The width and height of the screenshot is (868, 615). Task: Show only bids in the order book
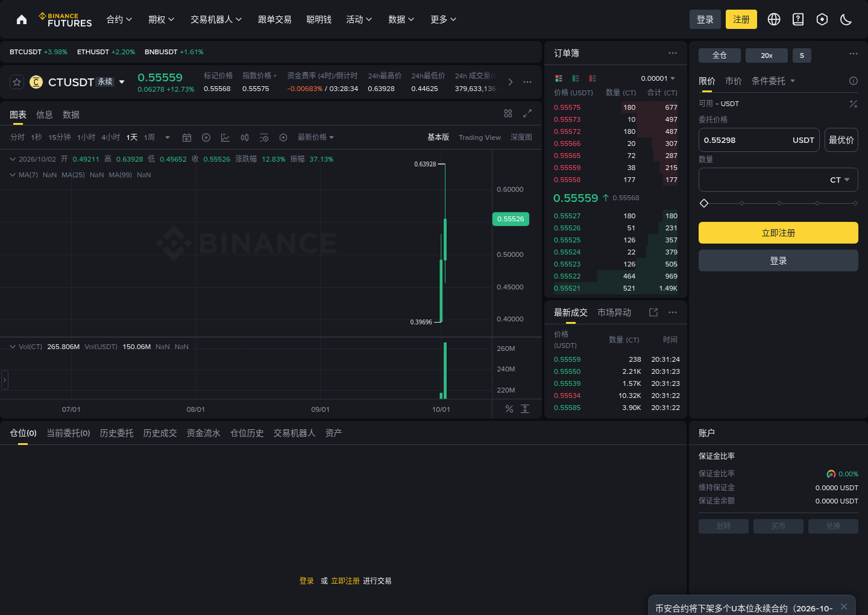point(576,78)
